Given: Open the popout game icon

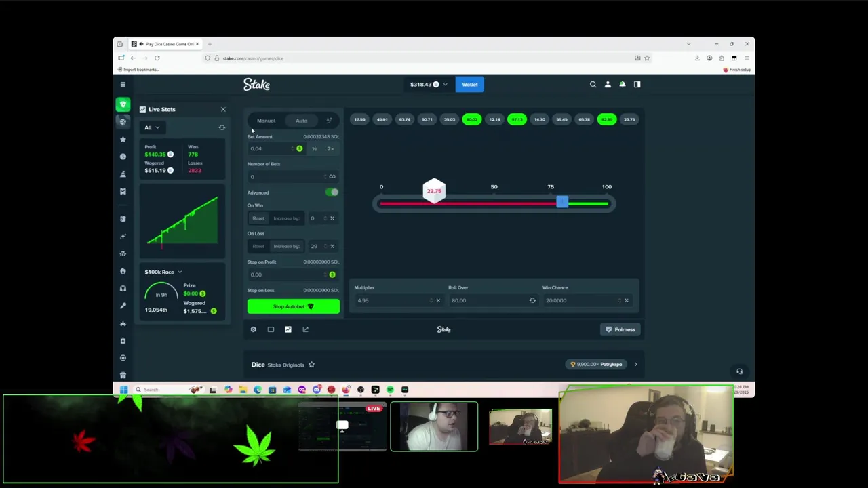Looking at the screenshot, I should (x=305, y=329).
